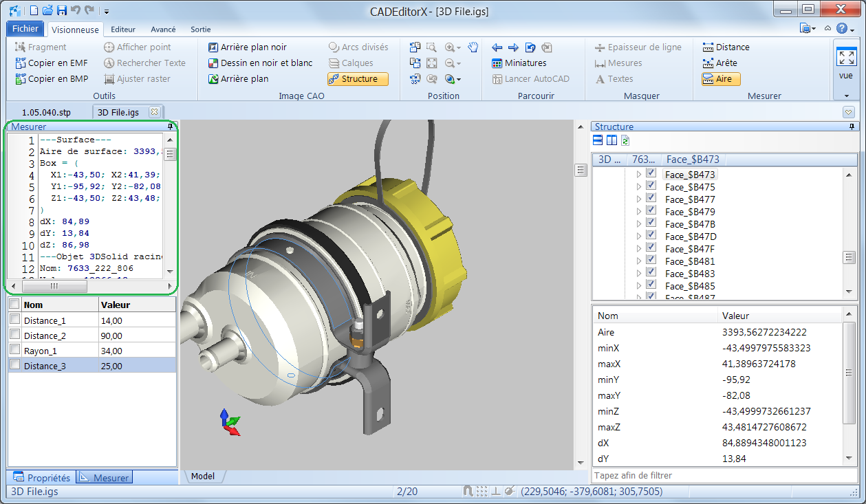Check the Distance_2 row checkbox

(14, 335)
